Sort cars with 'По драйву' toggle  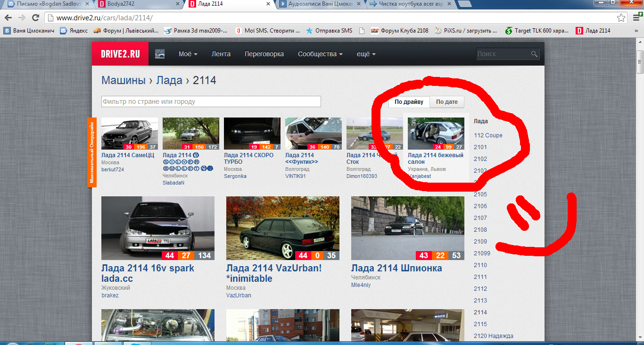point(409,102)
